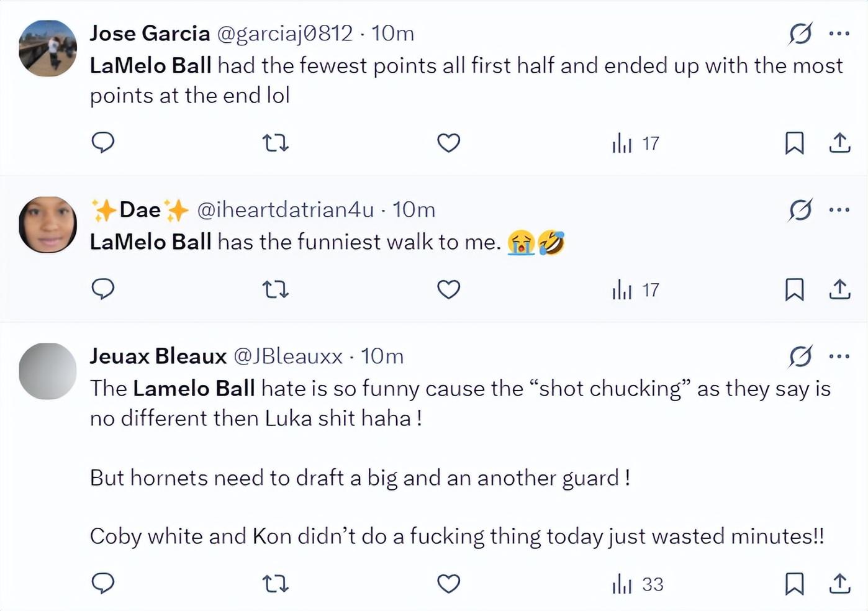
Task: Retweet Dae's tweet
Action: pyautogui.click(x=276, y=289)
